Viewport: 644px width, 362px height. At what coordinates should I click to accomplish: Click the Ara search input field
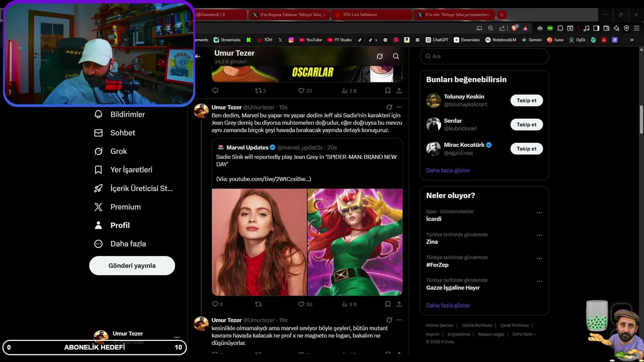(484, 56)
